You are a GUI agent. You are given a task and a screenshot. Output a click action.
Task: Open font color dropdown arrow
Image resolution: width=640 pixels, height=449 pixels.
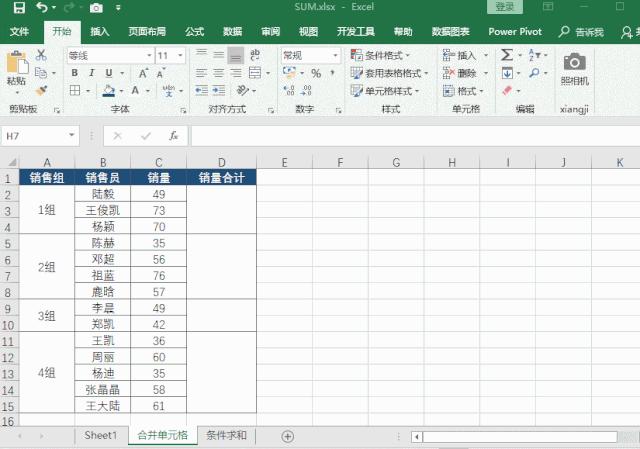148,91
